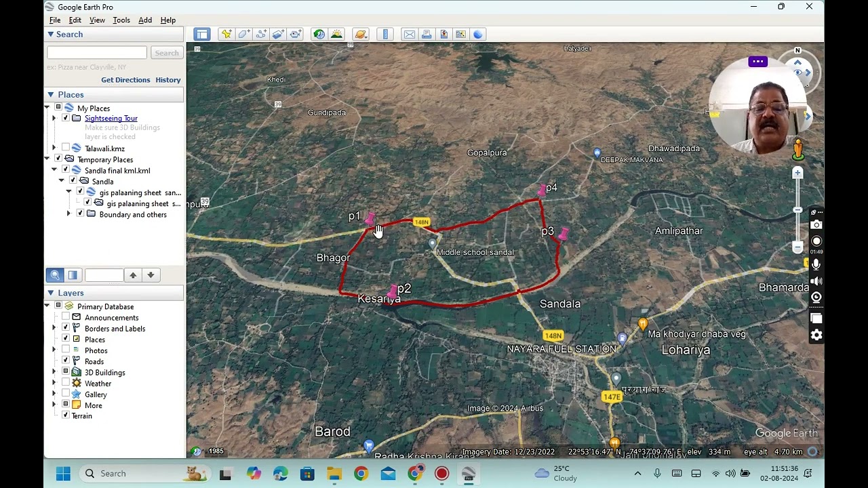Image resolution: width=868 pixels, height=488 pixels.
Task: Click the Places panel search magnifier button
Action: coord(55,275)
